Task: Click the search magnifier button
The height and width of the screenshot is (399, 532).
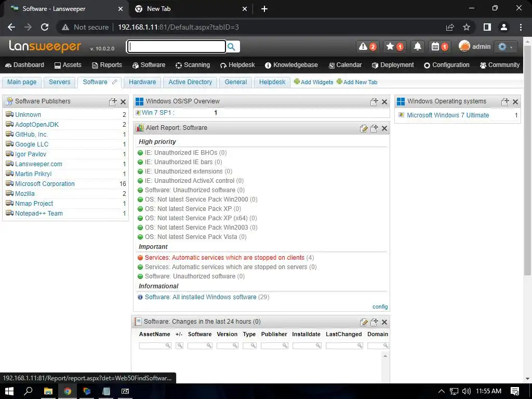Action: point(232,46)
